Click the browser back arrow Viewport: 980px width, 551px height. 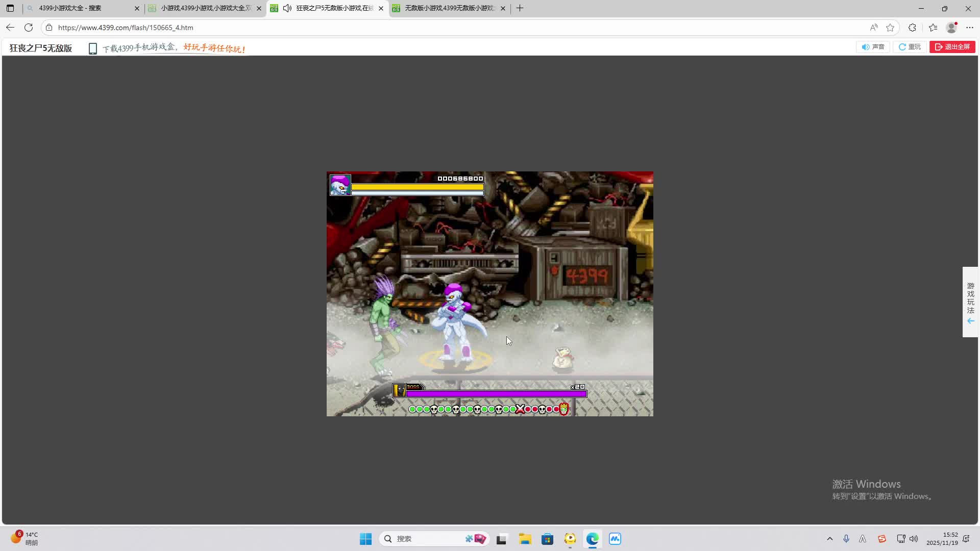tap(10, 28)
